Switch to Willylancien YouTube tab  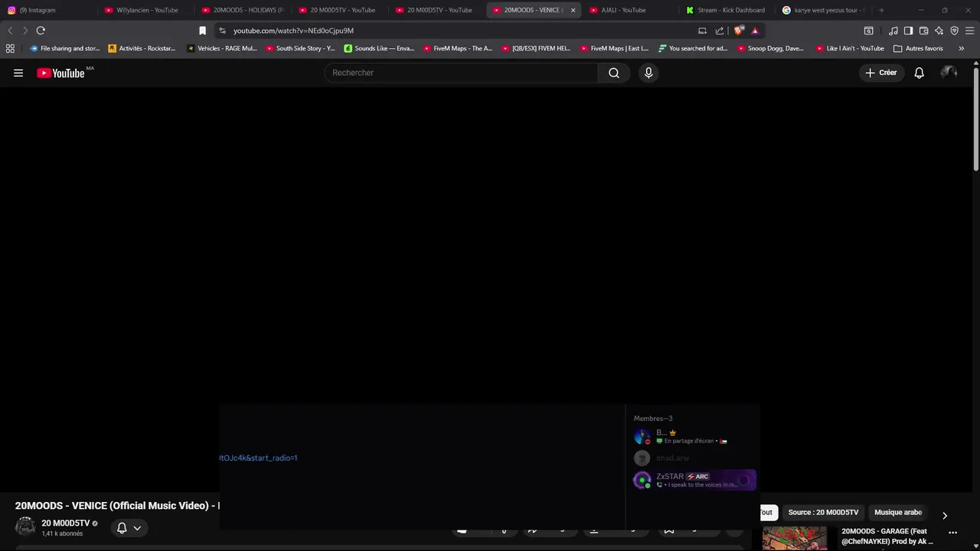pyautogui.click(x=145, y=10)
